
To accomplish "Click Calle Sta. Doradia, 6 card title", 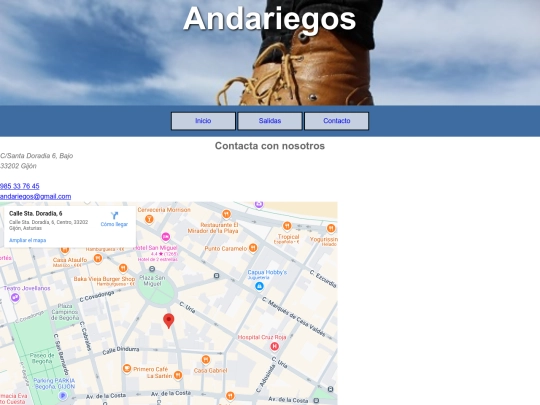I will (x=35, y=214).
